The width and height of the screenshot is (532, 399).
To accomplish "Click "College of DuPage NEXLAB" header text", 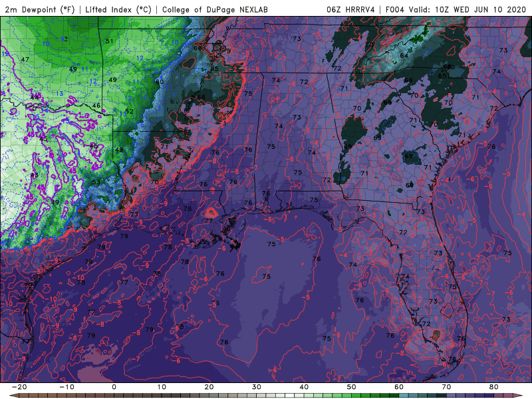I will [215, 10].
